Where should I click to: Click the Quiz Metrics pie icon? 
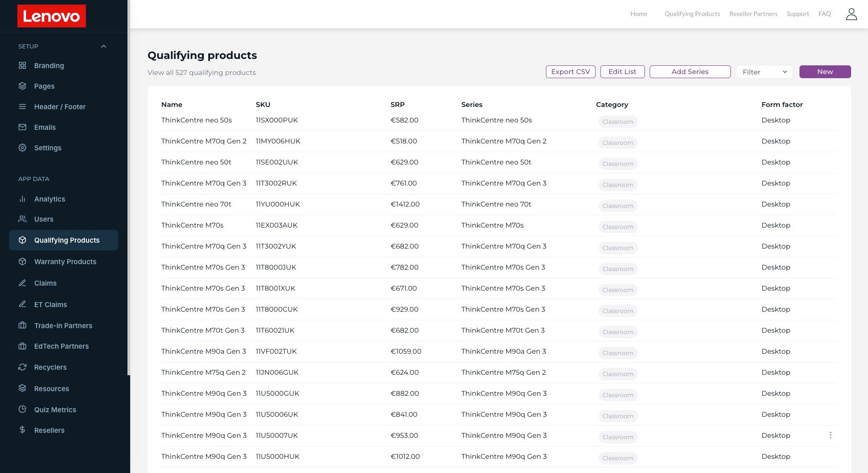22,409
